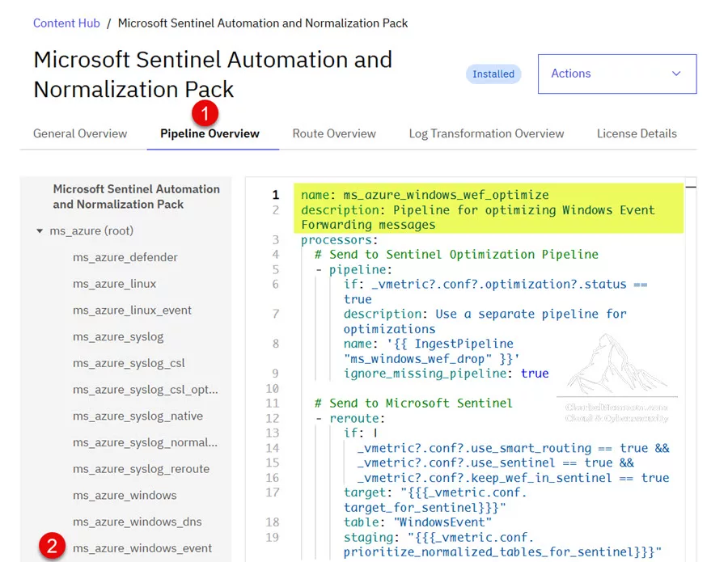This screenshot has height=562, width=728.
Task: Switch to the General Overview tab
Action: (80, 133)
